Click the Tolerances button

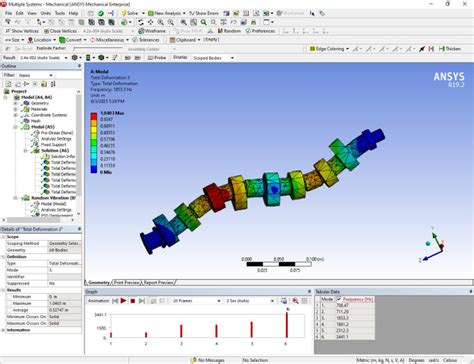[x=146, y=40]
